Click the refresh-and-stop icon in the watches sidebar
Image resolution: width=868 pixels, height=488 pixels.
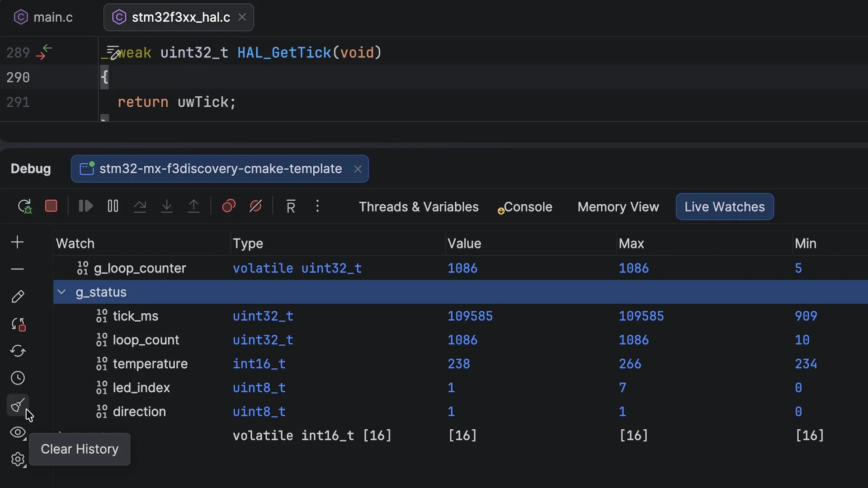click(18, 324)
